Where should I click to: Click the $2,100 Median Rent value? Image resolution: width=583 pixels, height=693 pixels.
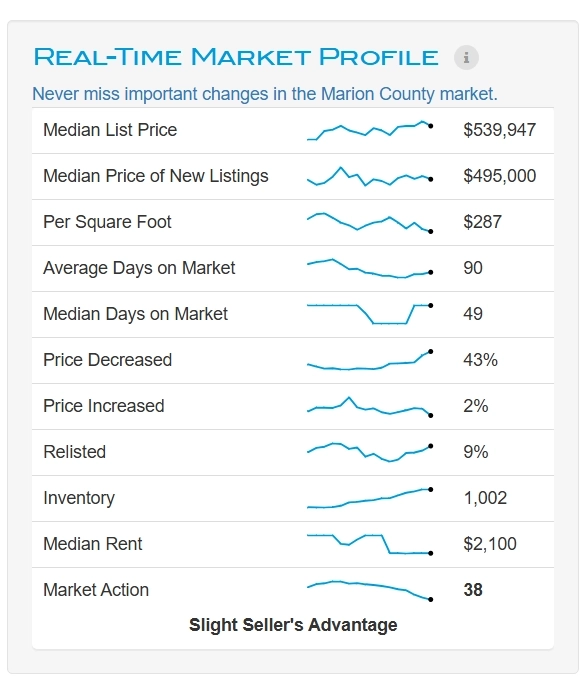[x=490, y=544]
